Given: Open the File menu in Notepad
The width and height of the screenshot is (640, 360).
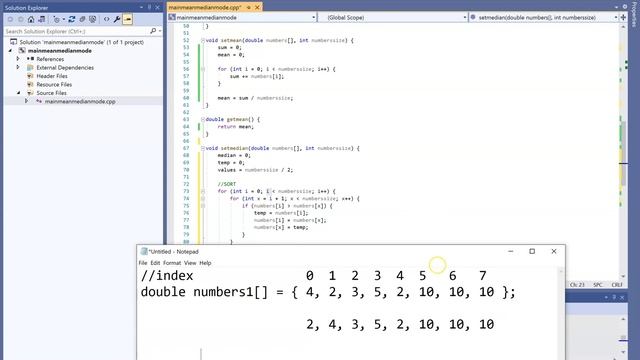Looking at the screenshot, I should coord(143,263).
